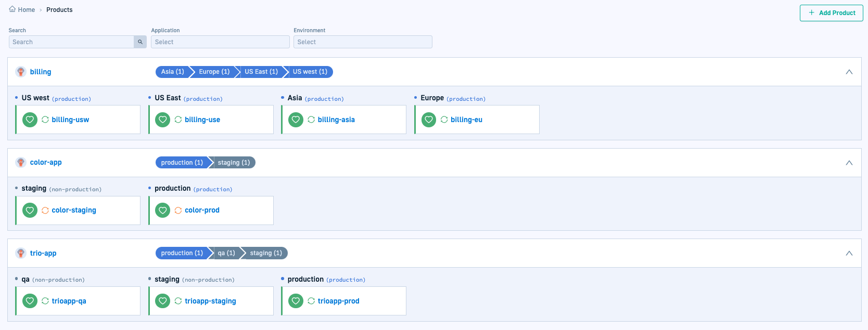868x330 pixels.
Task: Select trio-app production (1) stage
Action: (182, 253)
